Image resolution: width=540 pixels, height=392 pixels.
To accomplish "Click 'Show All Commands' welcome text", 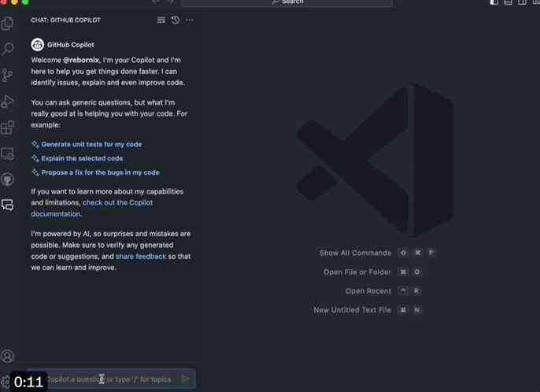I will tap(355, 253).
